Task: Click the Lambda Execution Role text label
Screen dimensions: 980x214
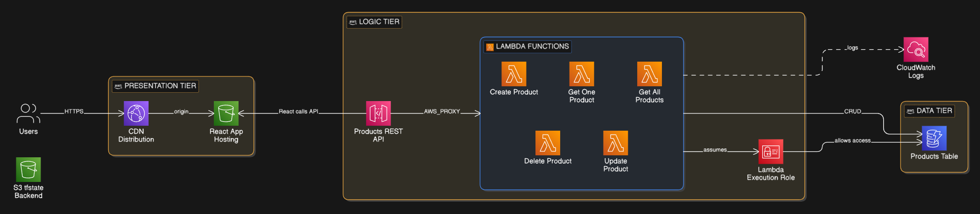Action: tap(771, 174)
